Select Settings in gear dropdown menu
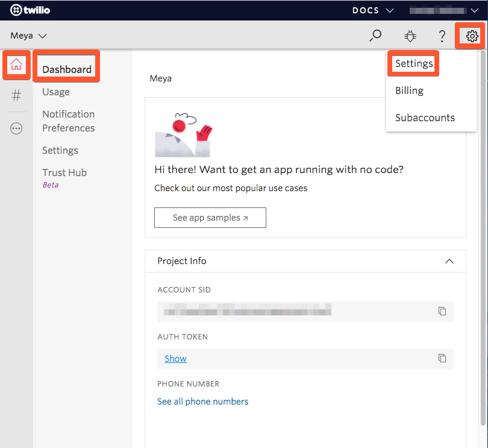488x448 pixels. coord(414,63)
